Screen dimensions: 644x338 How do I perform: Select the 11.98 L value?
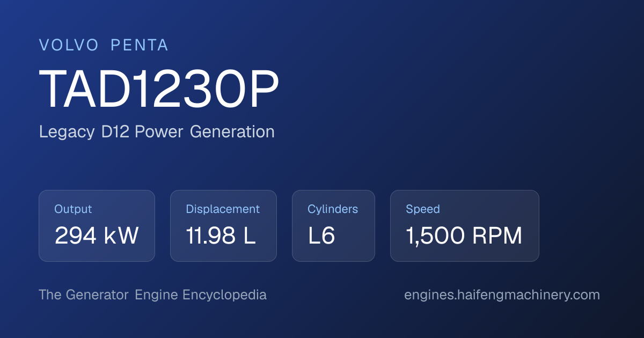[x=221, y=236]
